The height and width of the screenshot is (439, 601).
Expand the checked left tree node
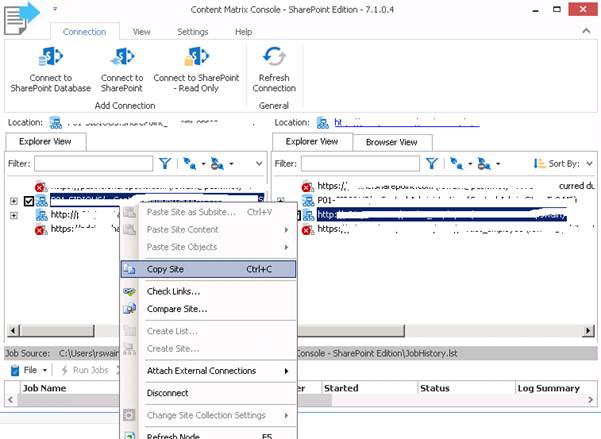14,201
